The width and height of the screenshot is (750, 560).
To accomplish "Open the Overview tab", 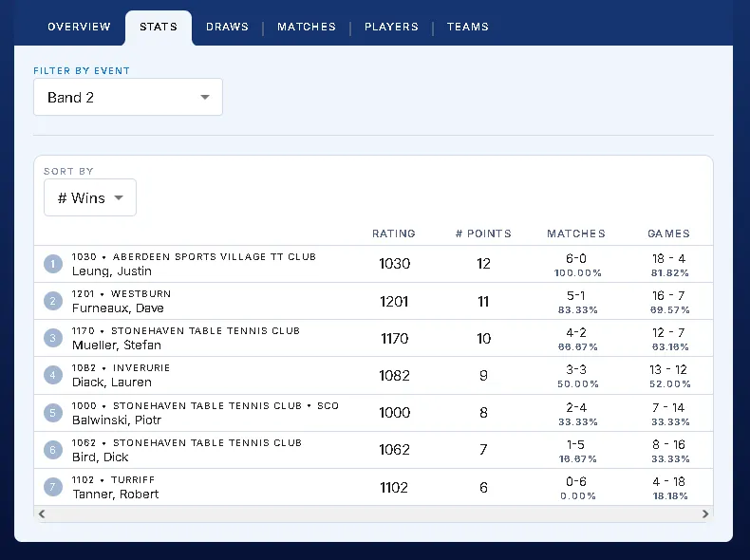I will point(79,27).
